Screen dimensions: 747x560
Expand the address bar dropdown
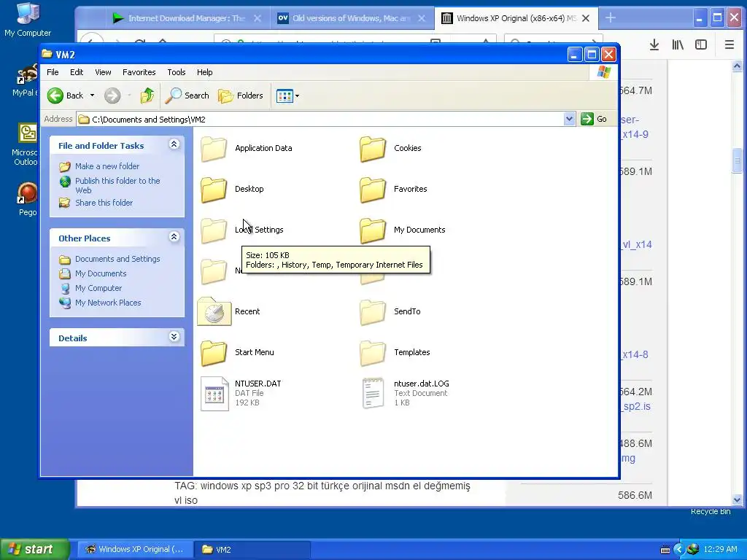(569, 119)
